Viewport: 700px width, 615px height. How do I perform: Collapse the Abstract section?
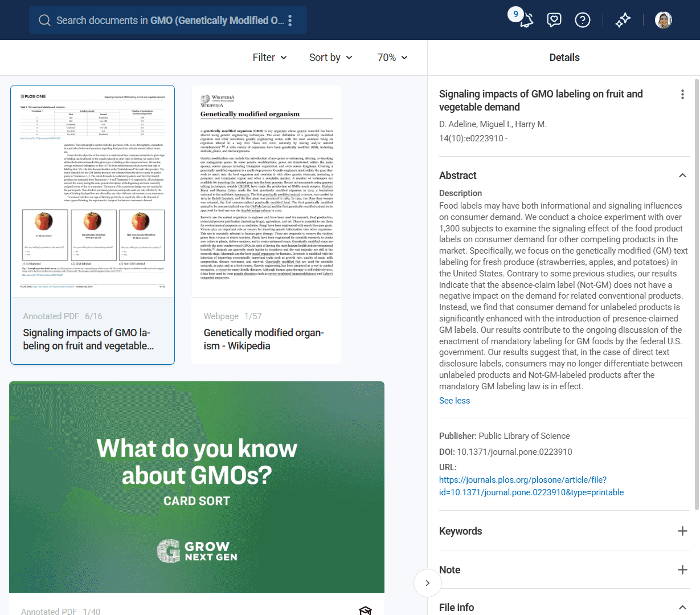click(682, 176)
